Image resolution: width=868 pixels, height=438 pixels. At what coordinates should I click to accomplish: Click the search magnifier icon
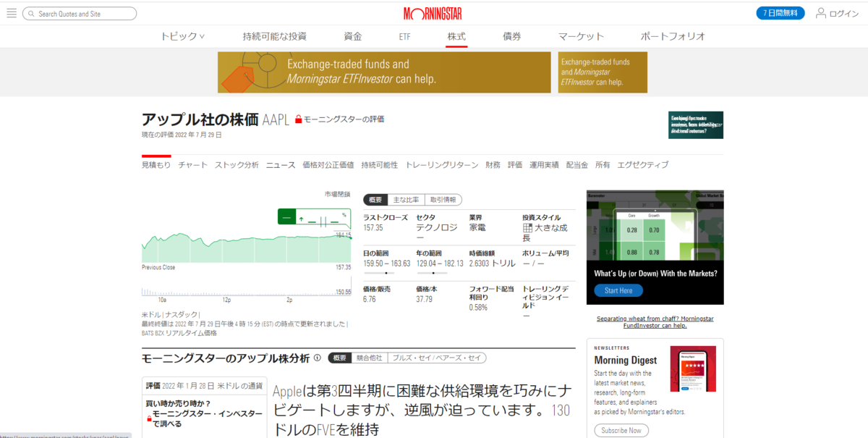coord(31,14)
